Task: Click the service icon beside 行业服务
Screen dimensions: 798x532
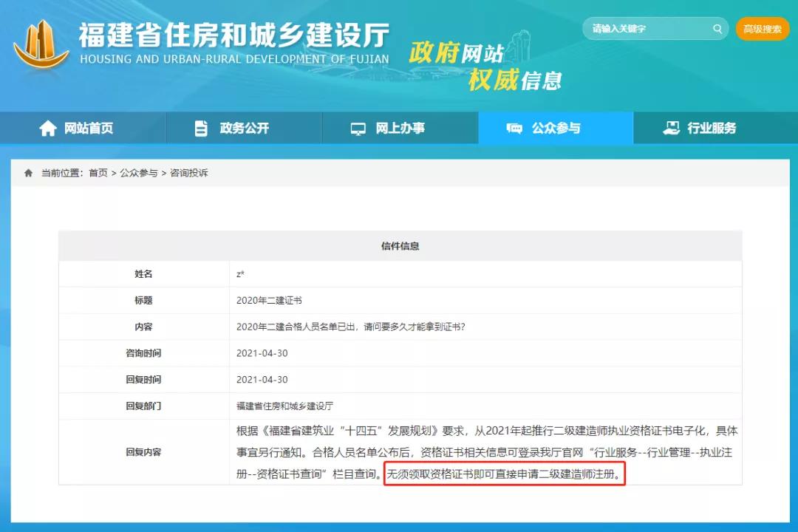Action: [x=671, y=129]
